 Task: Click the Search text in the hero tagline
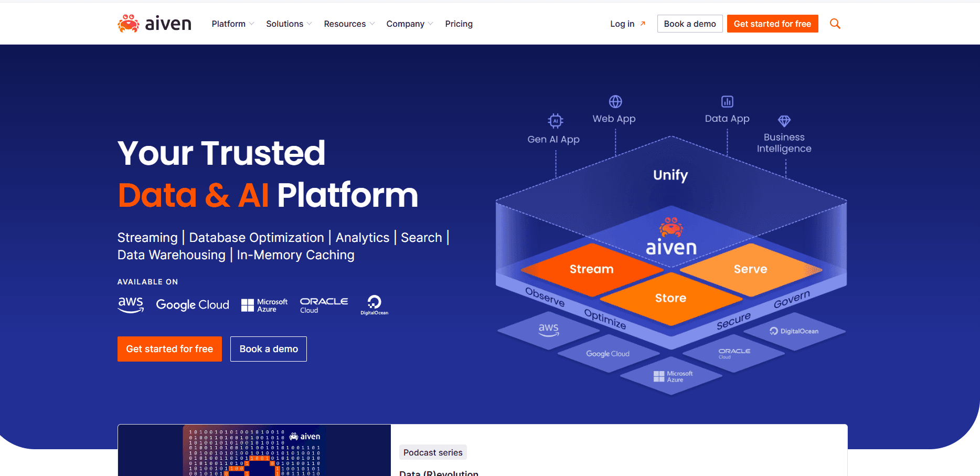click(421, 238)
